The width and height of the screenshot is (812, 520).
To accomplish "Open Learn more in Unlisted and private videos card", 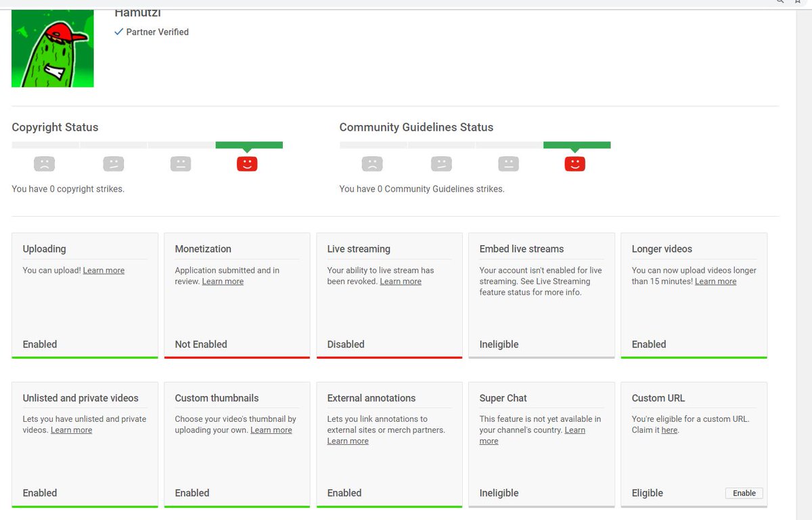I will click(x=71, y=430).
